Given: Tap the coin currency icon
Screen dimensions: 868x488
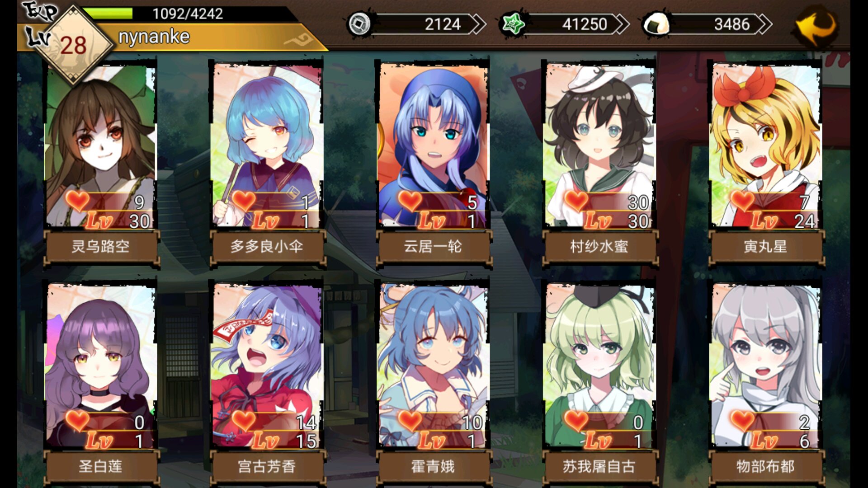Looking at the screenshot, I should click(x=359, y=23).
